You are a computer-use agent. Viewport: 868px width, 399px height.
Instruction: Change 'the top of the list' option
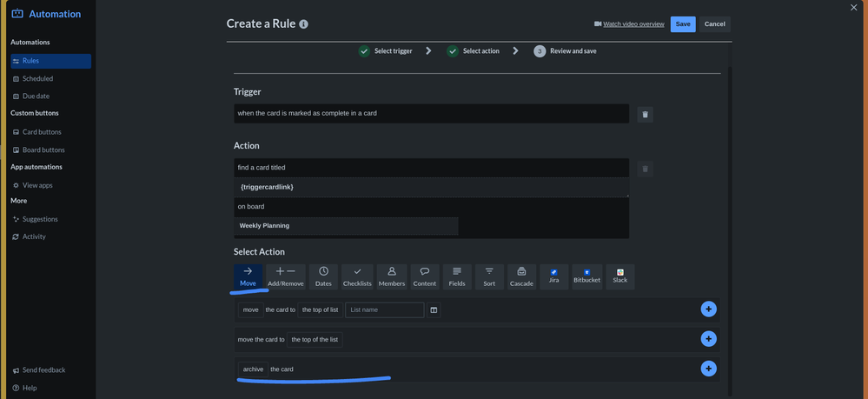(315, 340)
